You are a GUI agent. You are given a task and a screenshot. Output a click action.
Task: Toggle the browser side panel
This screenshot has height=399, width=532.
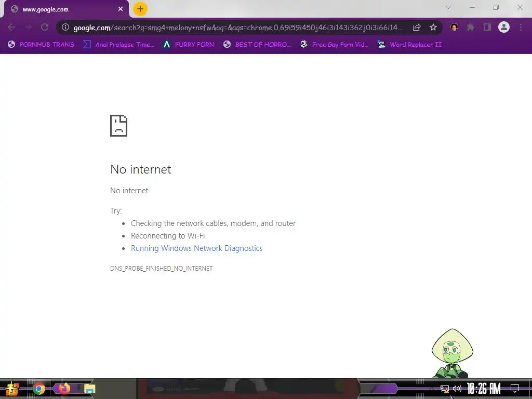(487, 27)
